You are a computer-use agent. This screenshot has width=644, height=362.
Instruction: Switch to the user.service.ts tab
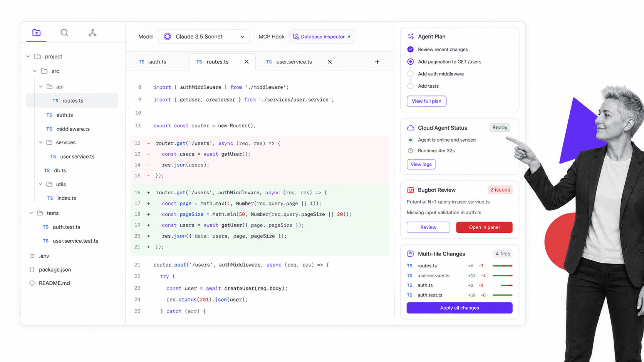294,62
